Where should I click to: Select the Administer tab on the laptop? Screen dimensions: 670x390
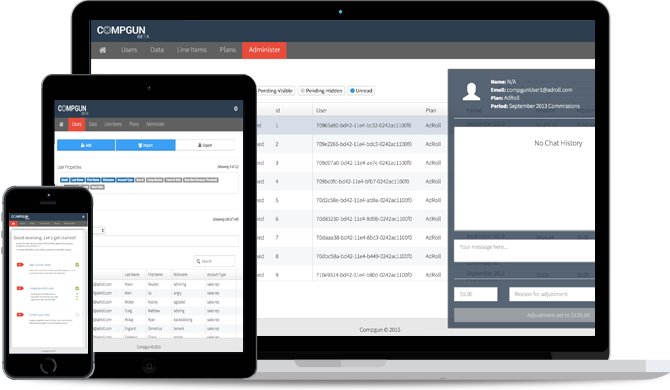(264, 50)
